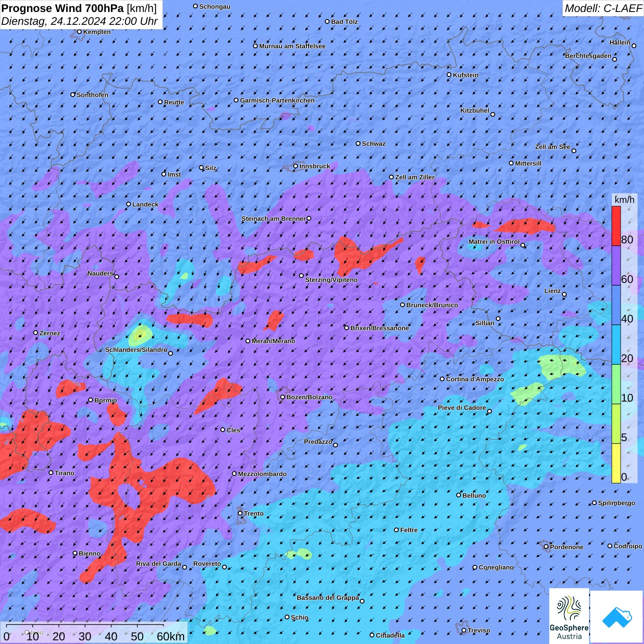Viewport: 644px width, 644px height.
Task: Click the Kitzbühel city label
Action: point(475,110)
